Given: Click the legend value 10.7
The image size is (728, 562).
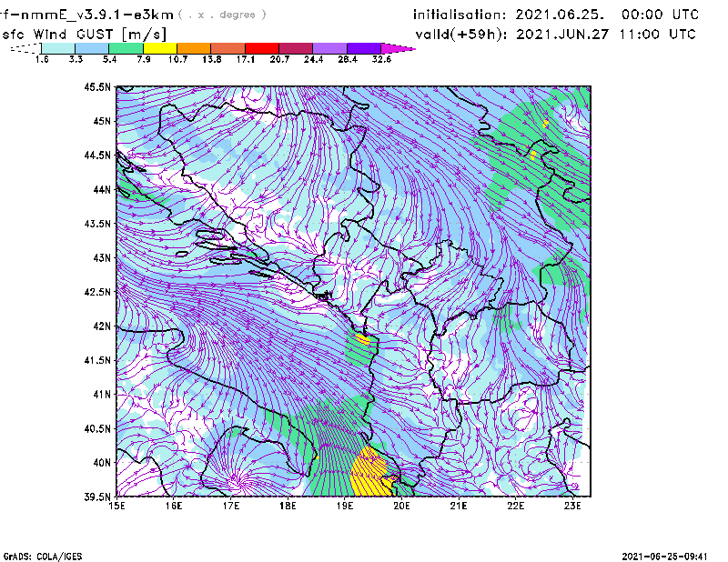Looking at the screenshot, I should point(177,59).
